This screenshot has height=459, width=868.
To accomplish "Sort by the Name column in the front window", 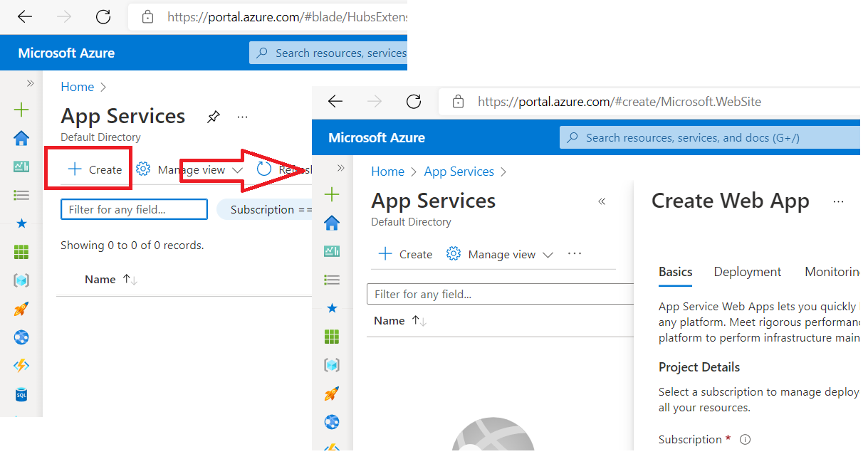I will click(400, 321).
